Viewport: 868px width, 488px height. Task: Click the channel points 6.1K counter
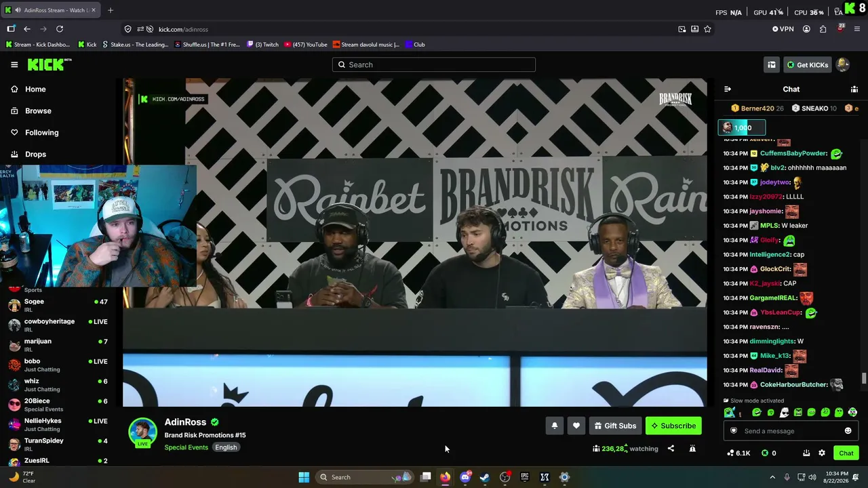tap(738, 453)
